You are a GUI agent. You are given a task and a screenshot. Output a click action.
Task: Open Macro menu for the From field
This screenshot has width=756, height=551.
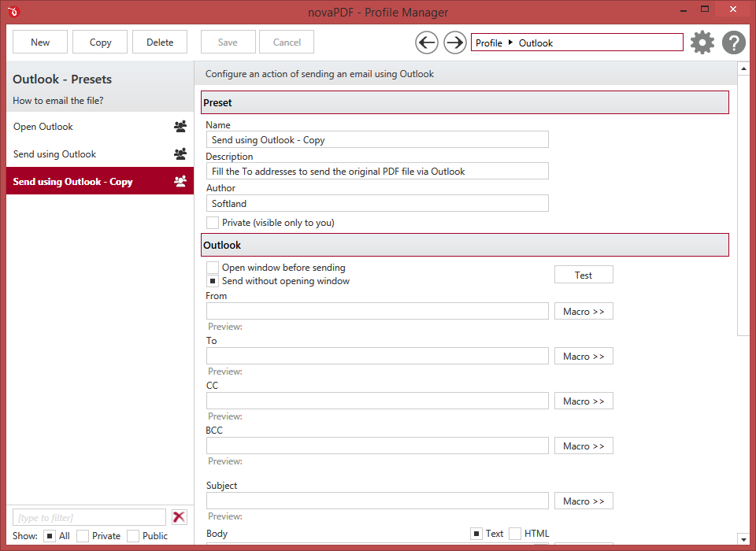coord(584,312)
